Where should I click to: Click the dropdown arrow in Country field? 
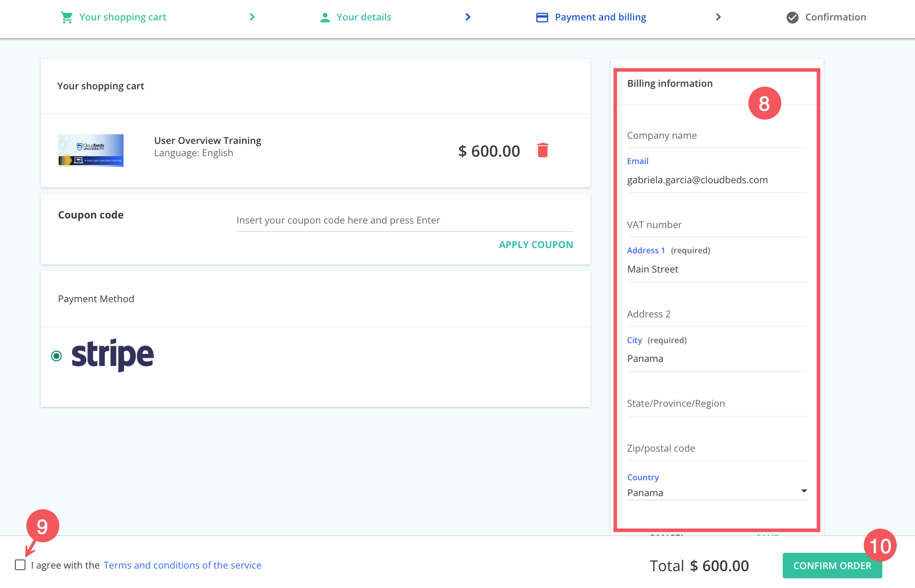click(x=804, y=491)
